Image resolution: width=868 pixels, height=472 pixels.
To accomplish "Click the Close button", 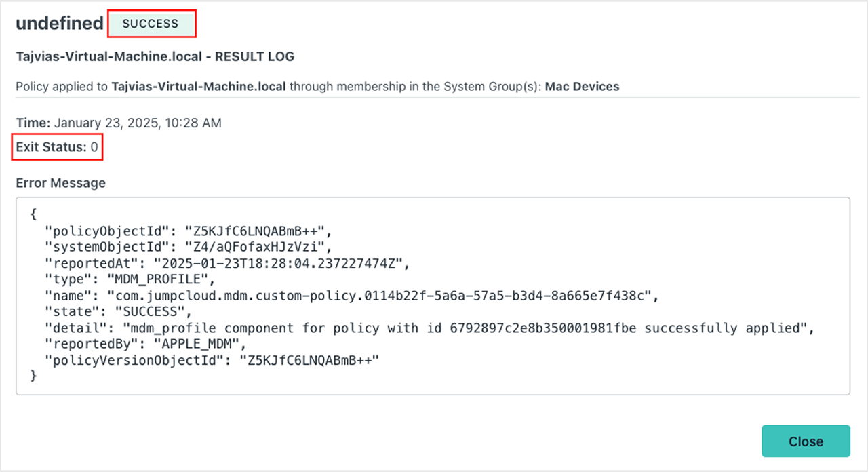I will [x=806, y=441].
